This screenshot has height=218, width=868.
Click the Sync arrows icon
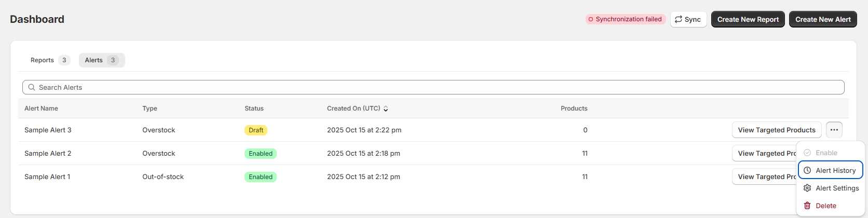679,19
